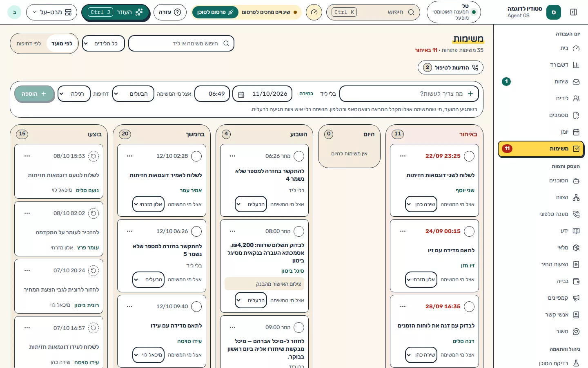588x368 pixels.
Task: Click the task search field חיפוש משימה או ליד
Action: (x=181, y=43)
